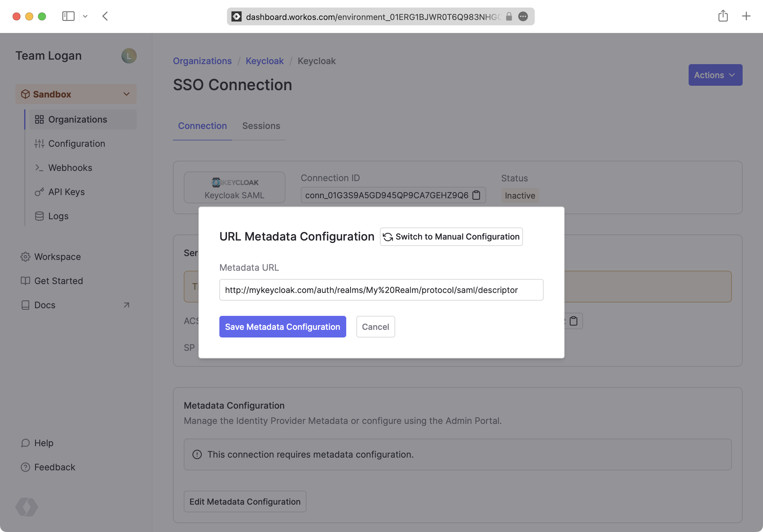The width and height of the screenshot is (763, 532).
Task: Click the Switch to Manual Configuration button
Action: [451, 237]
